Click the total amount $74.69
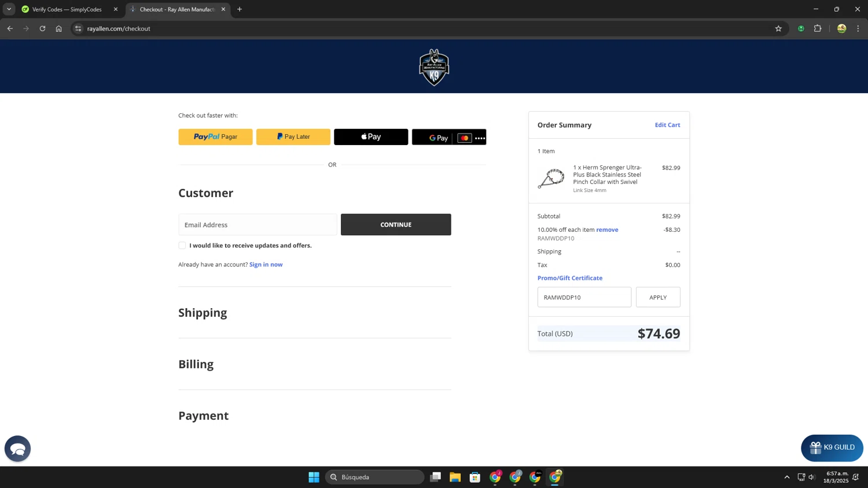This screenshot has width=868, height=488. coord(659,334)
